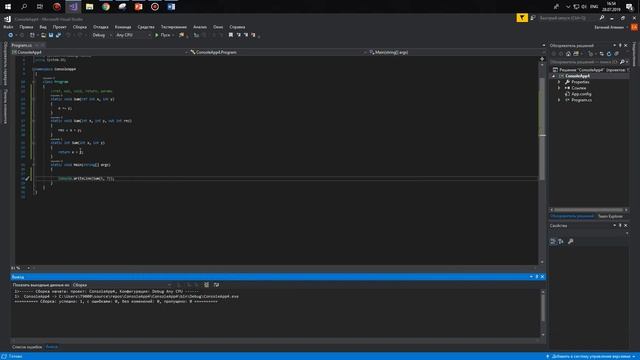The height and width of the screenshot is (360, 640).
Task: Click Solution Explorer show all files icon
Action: point(616,54)
